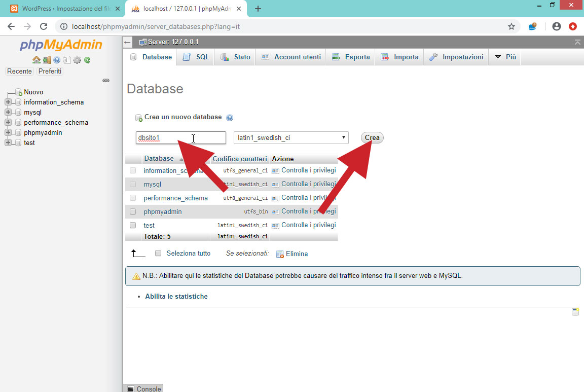584x392 pixels.
Task: Show Recente tables list in sidebar
Action: (19, 71)
